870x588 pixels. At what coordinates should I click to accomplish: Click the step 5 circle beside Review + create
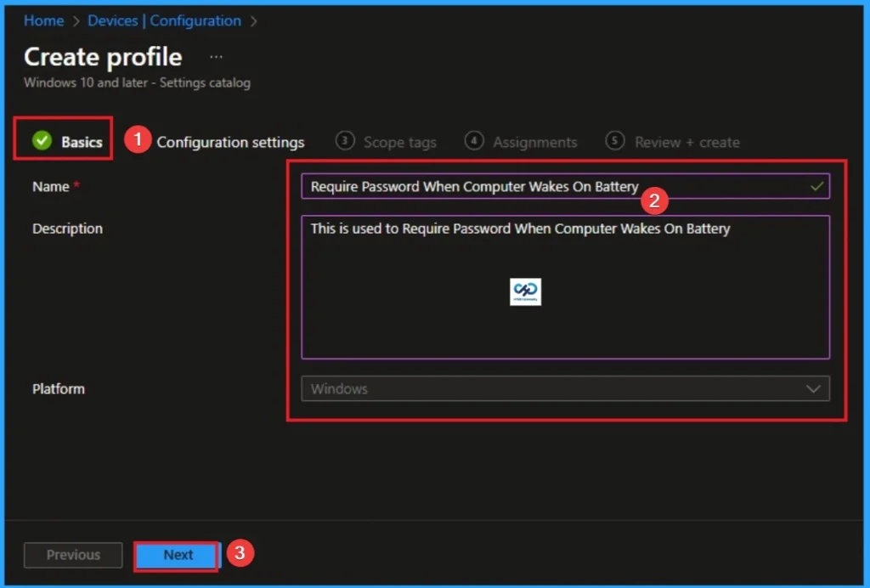(614, 141)
